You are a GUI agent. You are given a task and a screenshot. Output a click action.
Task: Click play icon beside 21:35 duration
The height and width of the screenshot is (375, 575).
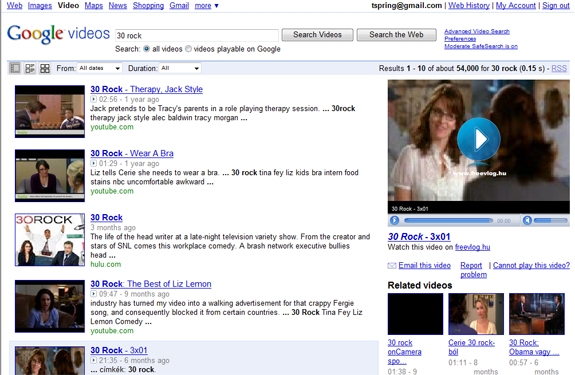tap(94, 360)
